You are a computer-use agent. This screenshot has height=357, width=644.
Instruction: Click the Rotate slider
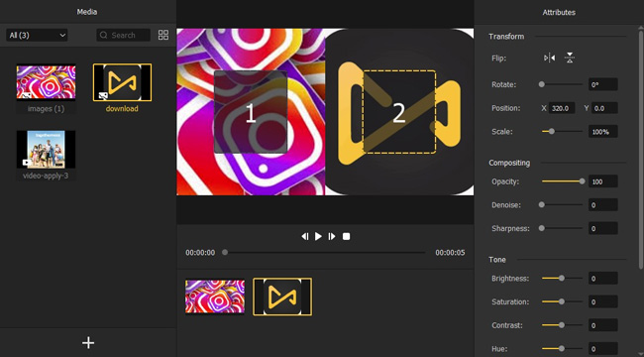pos(562,84)
